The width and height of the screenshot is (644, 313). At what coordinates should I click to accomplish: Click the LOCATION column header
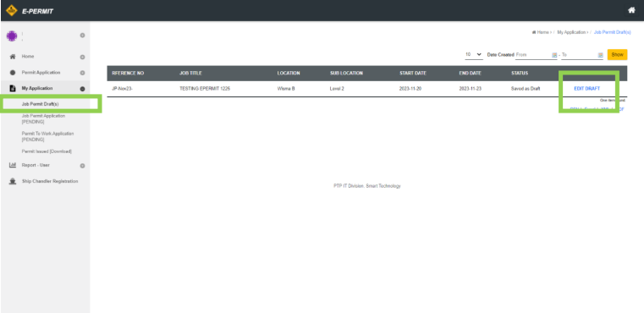point(289,74)
